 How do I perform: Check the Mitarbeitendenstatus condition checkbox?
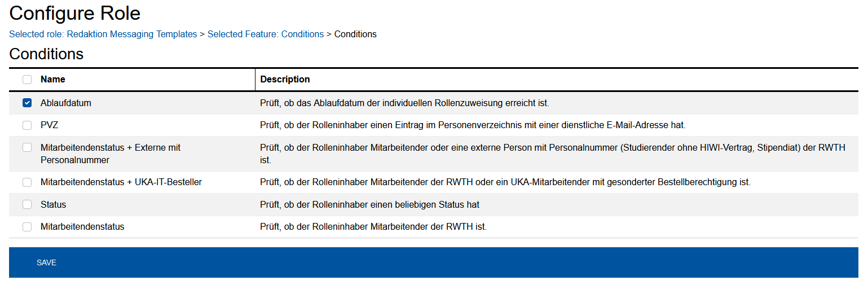[27, 227]
